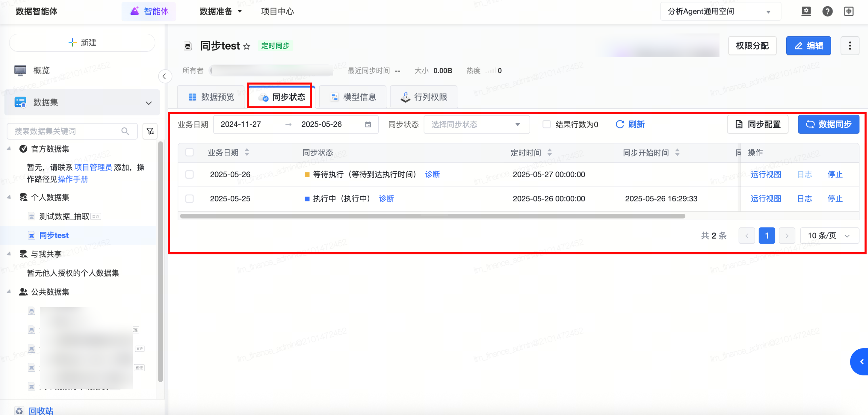Click the filter icon beside dataset search
This screenshot has width=868, height=415.
point(150,131)
